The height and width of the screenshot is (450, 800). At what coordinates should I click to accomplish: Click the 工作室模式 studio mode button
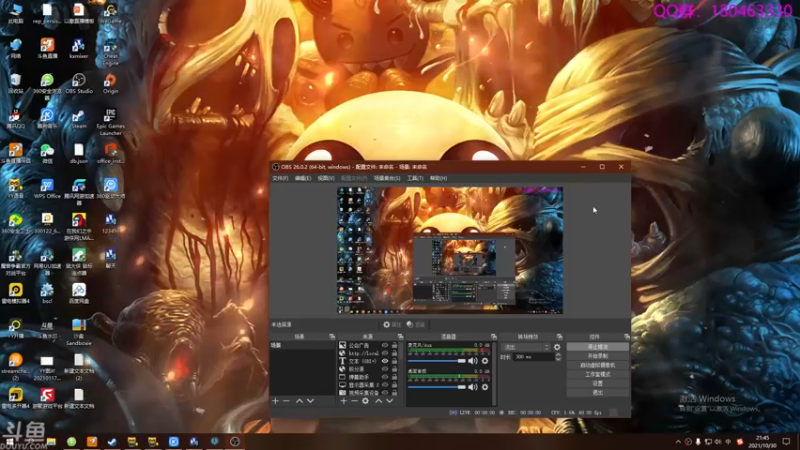coord(597,374)
